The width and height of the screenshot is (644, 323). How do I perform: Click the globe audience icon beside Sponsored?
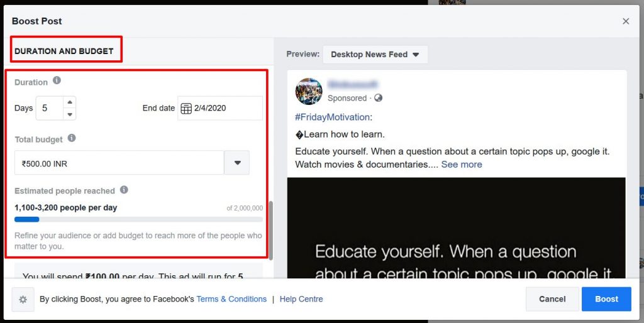(x=378, y=98)
